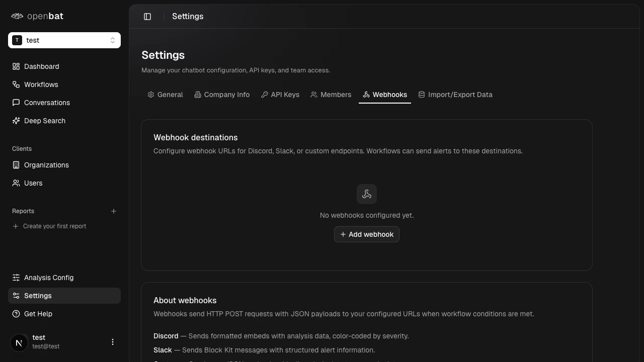Switch to the Import/Export Data tab
Viewport: 644px width, 362px height.
(455, 95)
